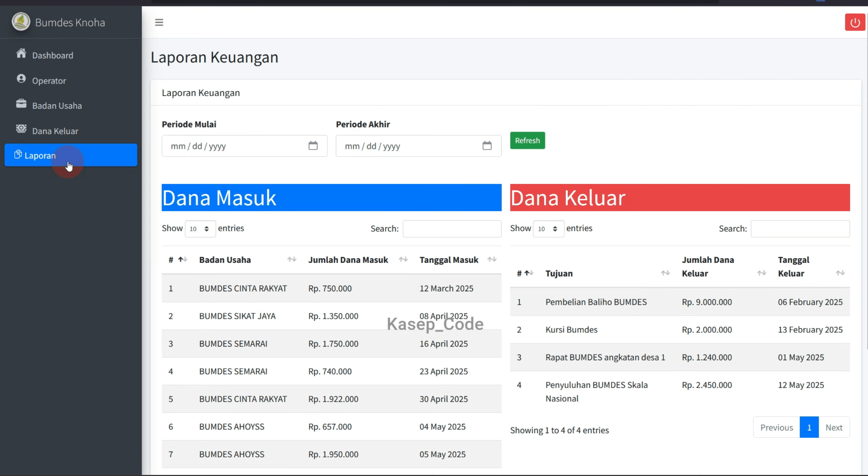Screen dimensions: 868x476
Task: Click Showing 1 to 4 of 4 entries
Action: [559, 431]
